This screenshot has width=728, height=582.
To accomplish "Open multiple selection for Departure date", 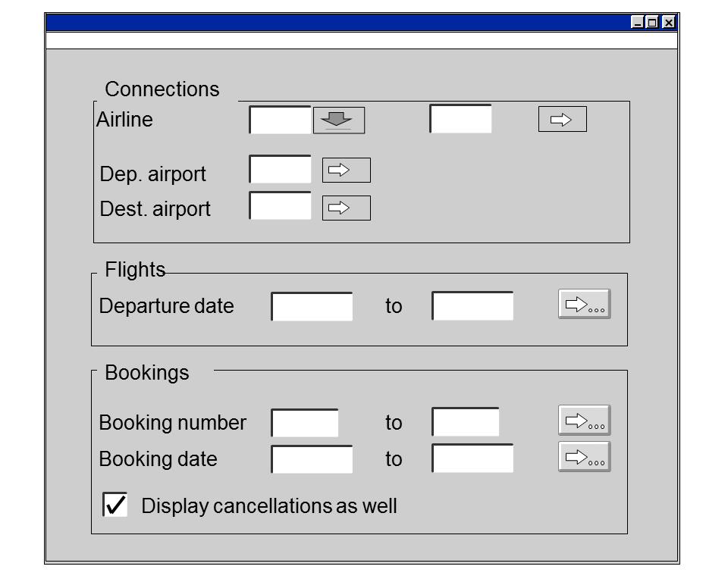I will [584, 305].
